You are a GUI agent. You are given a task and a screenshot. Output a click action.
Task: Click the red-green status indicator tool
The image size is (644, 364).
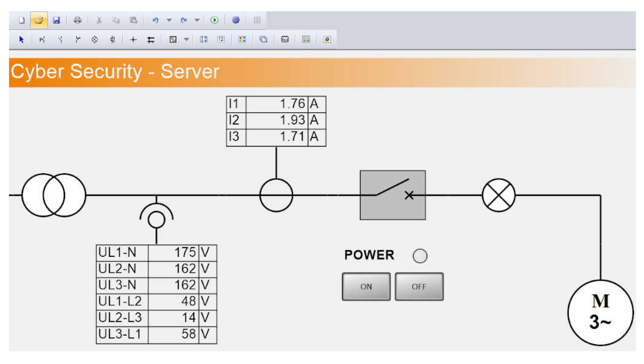(242, 39)
